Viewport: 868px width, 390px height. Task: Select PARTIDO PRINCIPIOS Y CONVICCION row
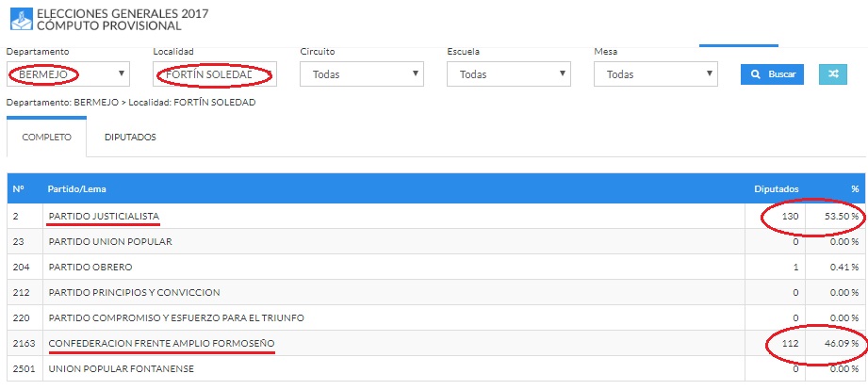click(x=434, y=293)
